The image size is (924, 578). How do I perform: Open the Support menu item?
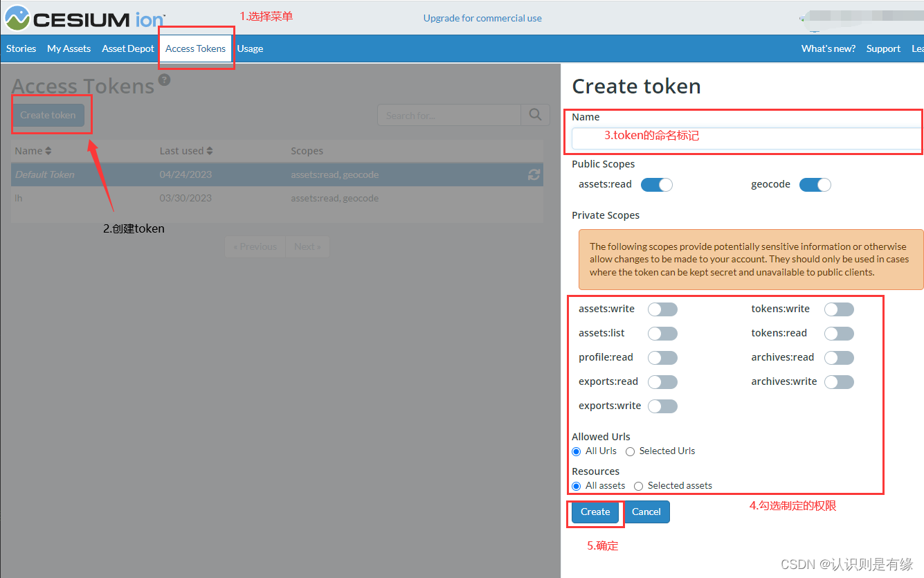[x=883, y=48]
